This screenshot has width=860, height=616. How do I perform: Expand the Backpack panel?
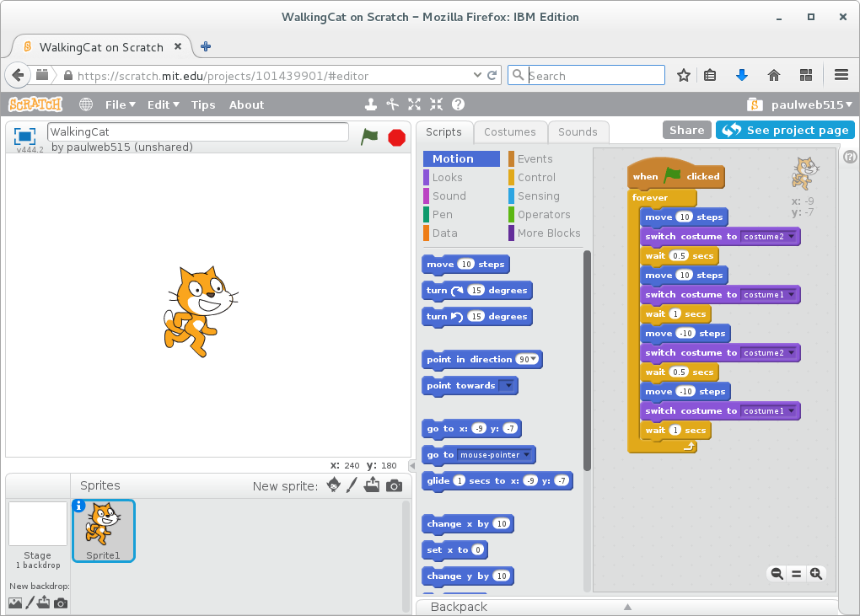(626, 607)
